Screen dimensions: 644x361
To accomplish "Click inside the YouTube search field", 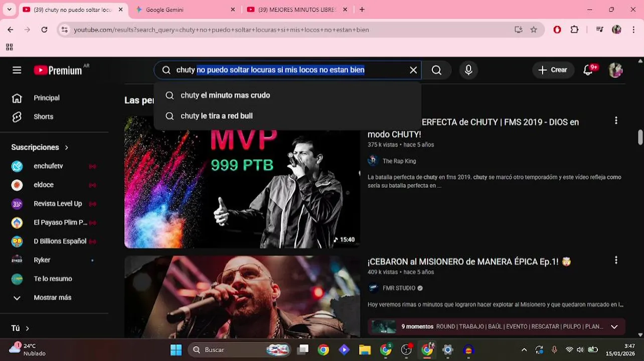I will click(287, 70).
